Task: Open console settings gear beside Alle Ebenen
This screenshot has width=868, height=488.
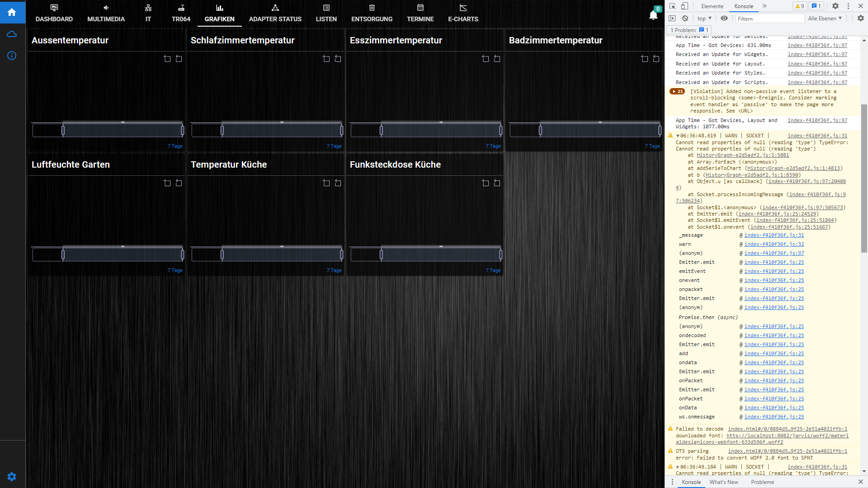Action: (861, 19)
